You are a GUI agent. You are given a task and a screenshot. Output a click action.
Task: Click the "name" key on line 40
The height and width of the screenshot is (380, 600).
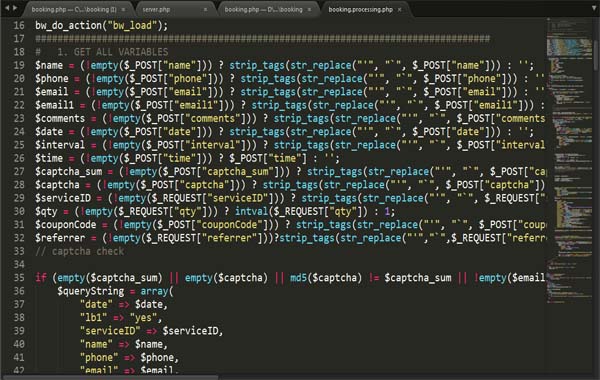click(x=96, y=344)
